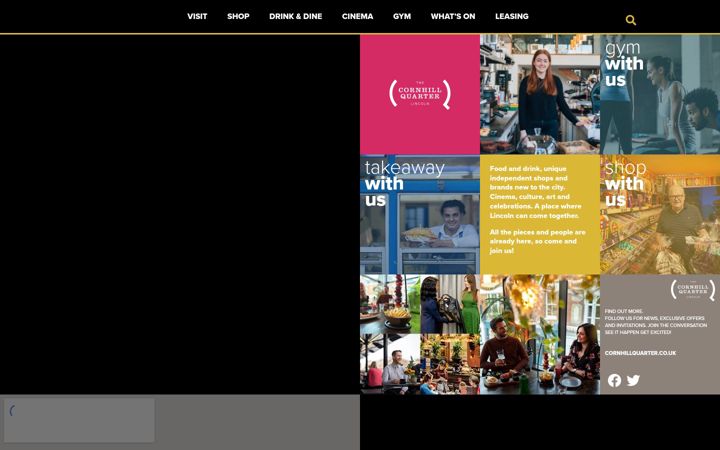Click the Cornhill Quarter logo on pink tile

coord(420,94)
